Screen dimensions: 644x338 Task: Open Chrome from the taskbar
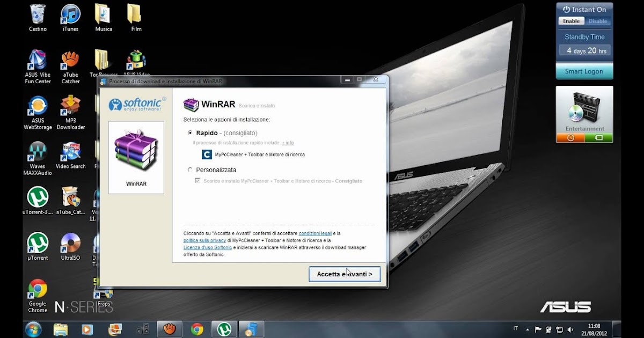[197, 329]
